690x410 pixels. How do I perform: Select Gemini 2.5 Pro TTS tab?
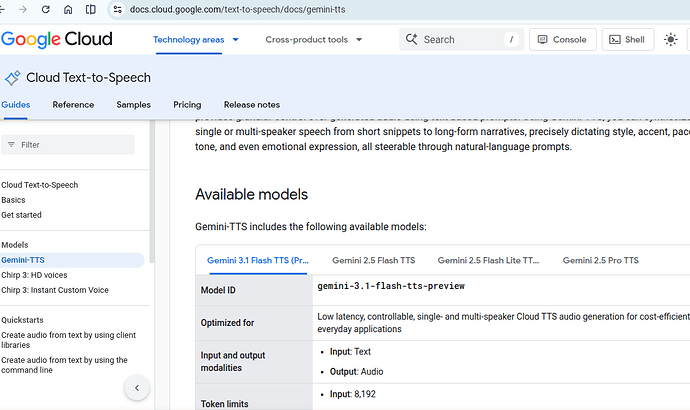click(600, 260)
